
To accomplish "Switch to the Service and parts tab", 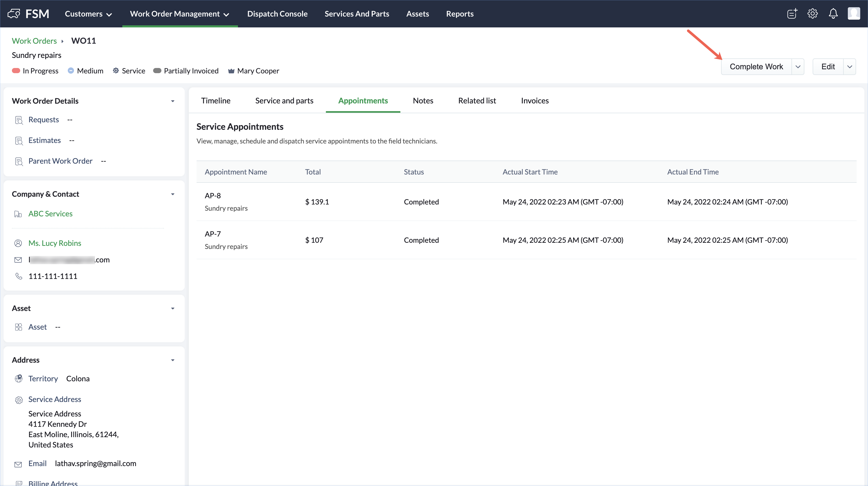I will [x=284, y=101].
